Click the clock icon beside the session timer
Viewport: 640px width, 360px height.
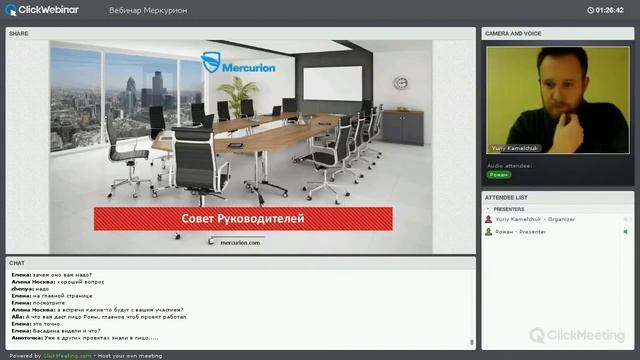coord(590,10)
